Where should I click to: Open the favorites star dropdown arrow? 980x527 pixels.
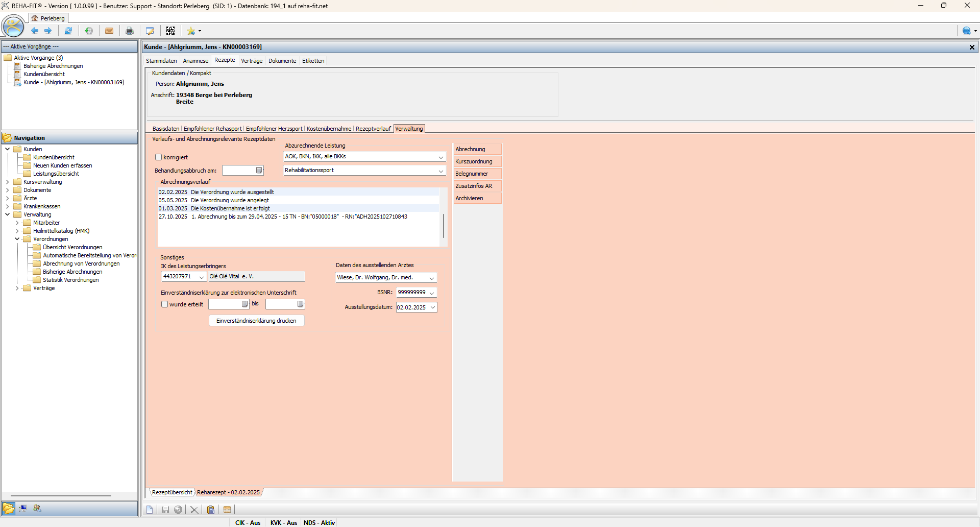pos(200,31)
